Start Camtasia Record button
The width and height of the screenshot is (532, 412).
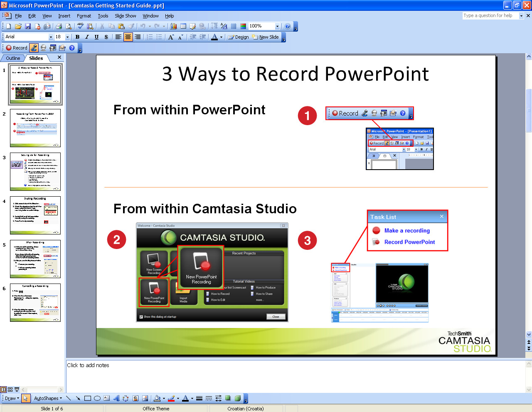pos(17,48)
